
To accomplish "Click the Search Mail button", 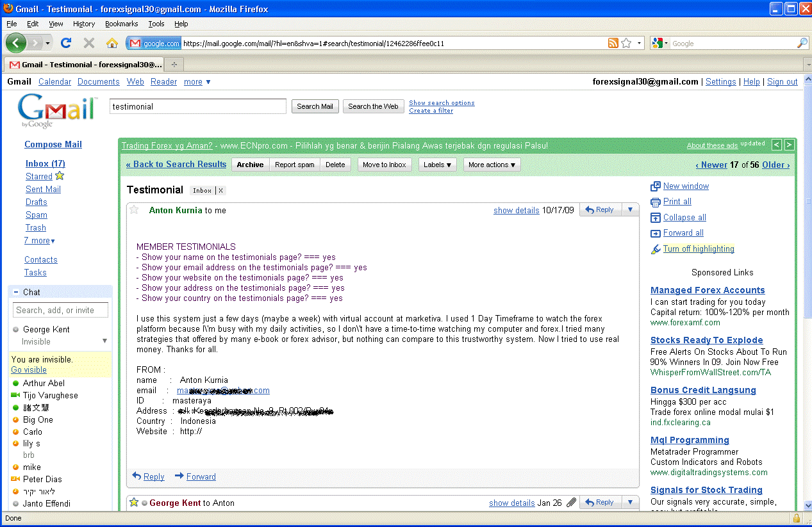I will coord(315,106).
